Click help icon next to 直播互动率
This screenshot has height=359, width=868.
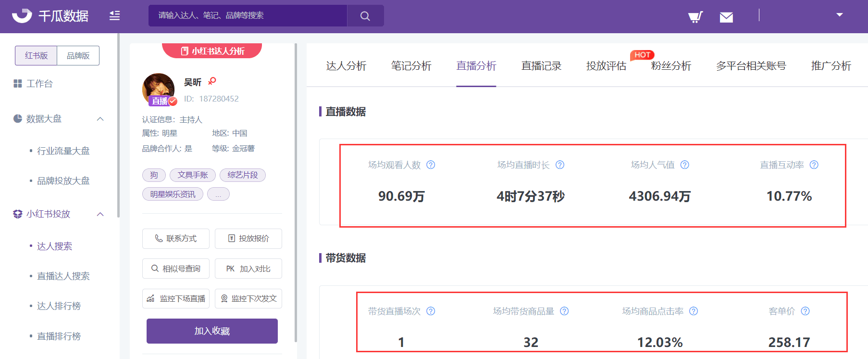(814, 165)
